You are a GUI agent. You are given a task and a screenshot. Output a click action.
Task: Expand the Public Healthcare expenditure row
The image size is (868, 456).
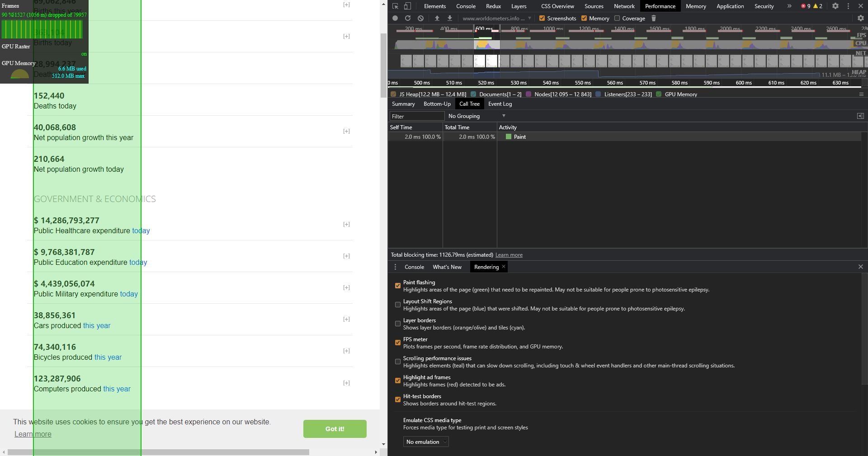click(x=346, y=224)
